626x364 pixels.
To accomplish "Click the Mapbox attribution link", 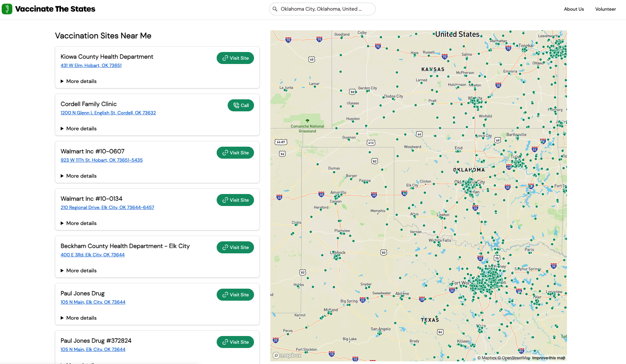I will [487, 358].
